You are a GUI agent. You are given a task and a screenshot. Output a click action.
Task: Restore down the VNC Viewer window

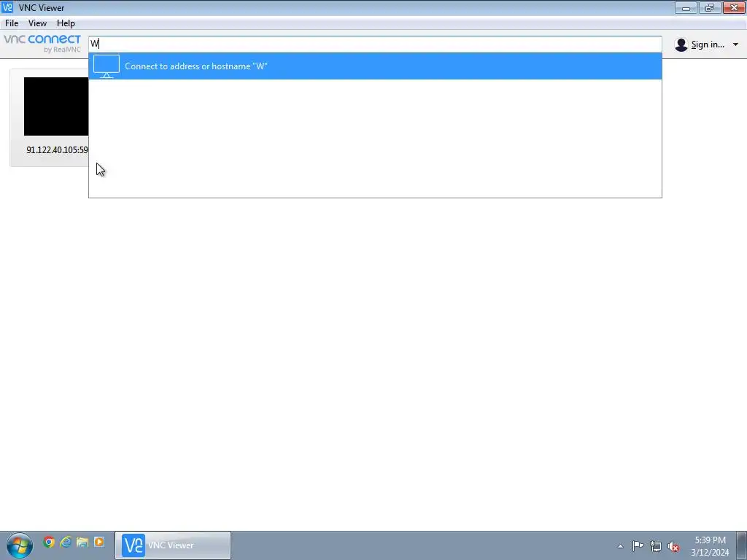point(710,7)
